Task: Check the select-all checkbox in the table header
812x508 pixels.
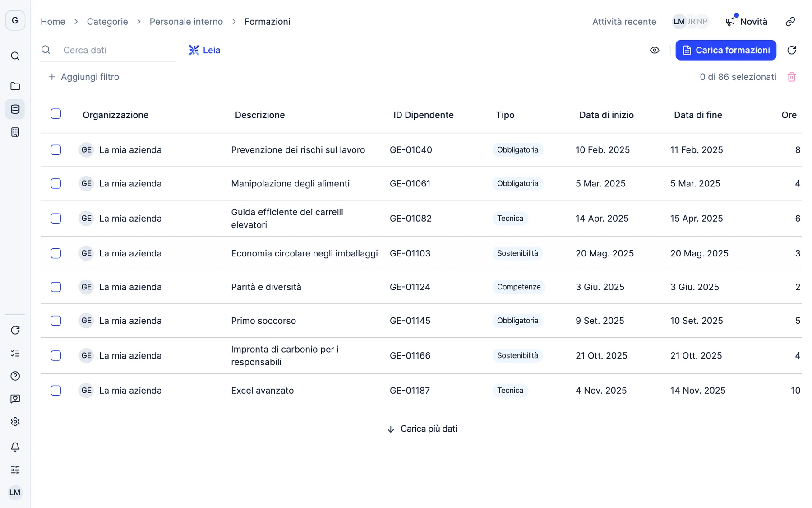Action: [x=56, y=114]
